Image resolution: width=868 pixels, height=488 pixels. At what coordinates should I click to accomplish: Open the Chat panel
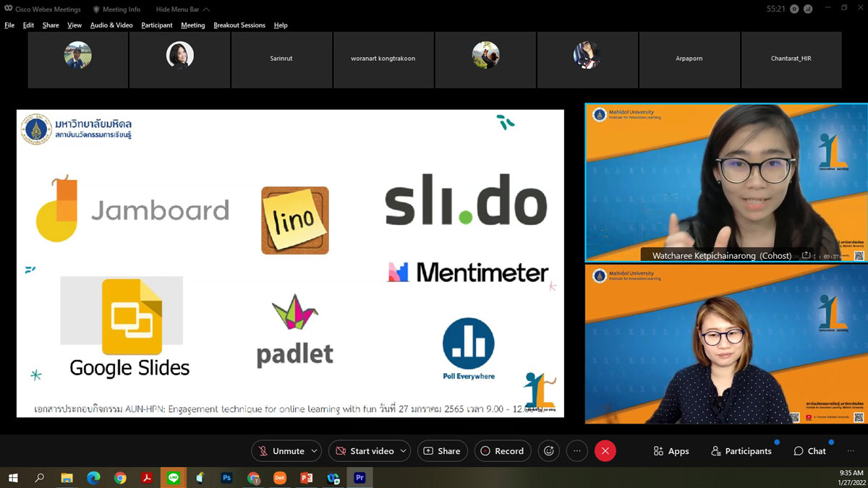pyautogui.click(x=809, y=451)
